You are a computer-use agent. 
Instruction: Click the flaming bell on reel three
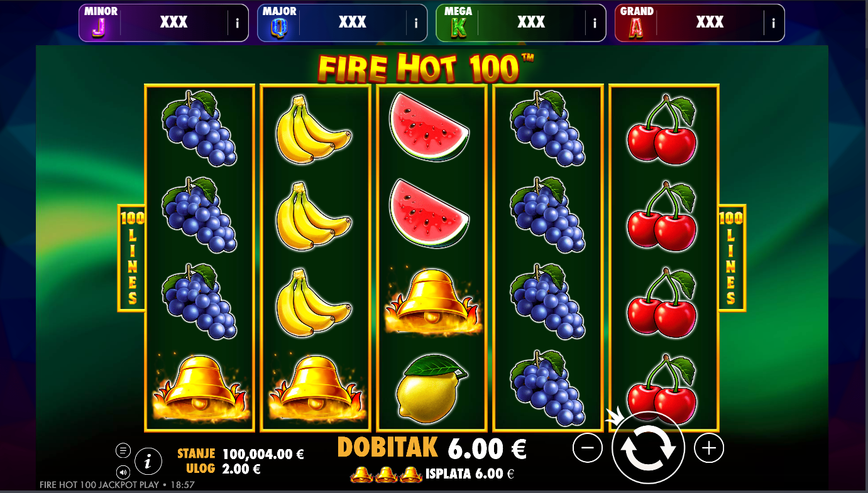[431, 301]
